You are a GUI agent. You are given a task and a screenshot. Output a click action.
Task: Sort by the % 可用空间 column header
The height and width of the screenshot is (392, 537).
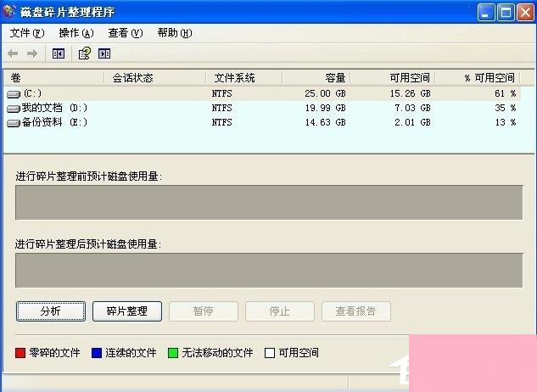tap(478, 78)
